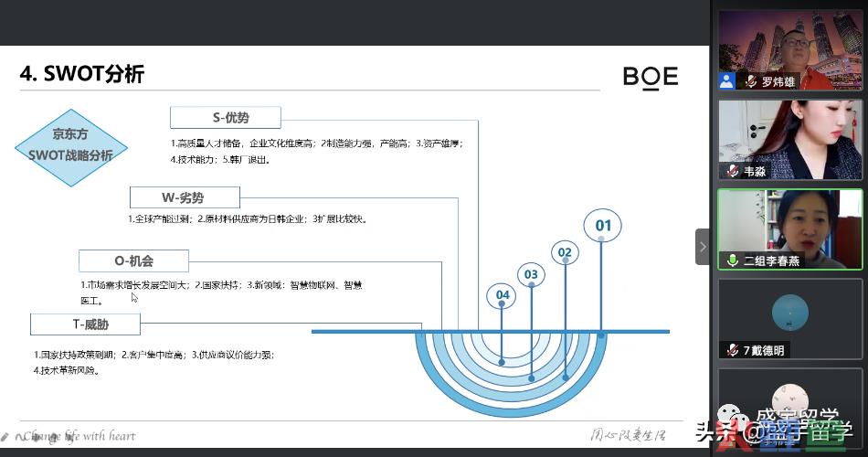Click the 02 circle marker

[565, 252]
